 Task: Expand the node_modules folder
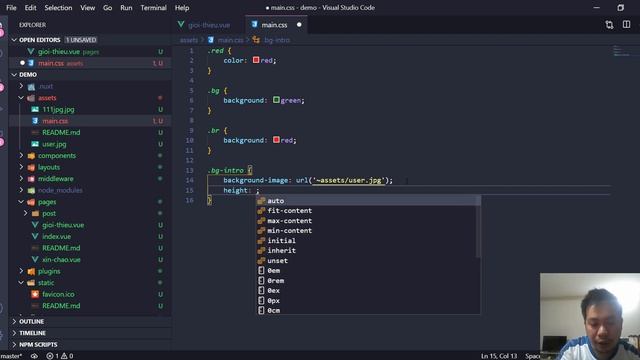21,190
